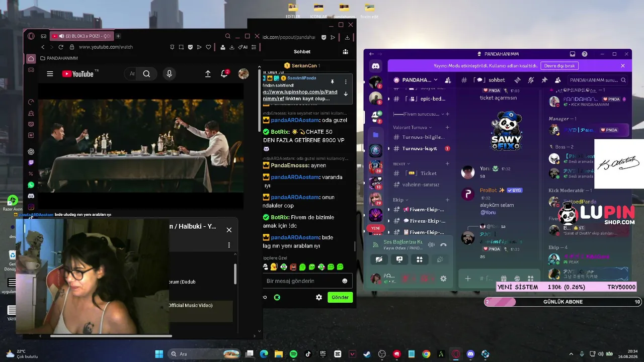This screenshot has height=362, width=644.
Task: Toggle Discord camera in voice panel
Action: click(x=379, y=259)
